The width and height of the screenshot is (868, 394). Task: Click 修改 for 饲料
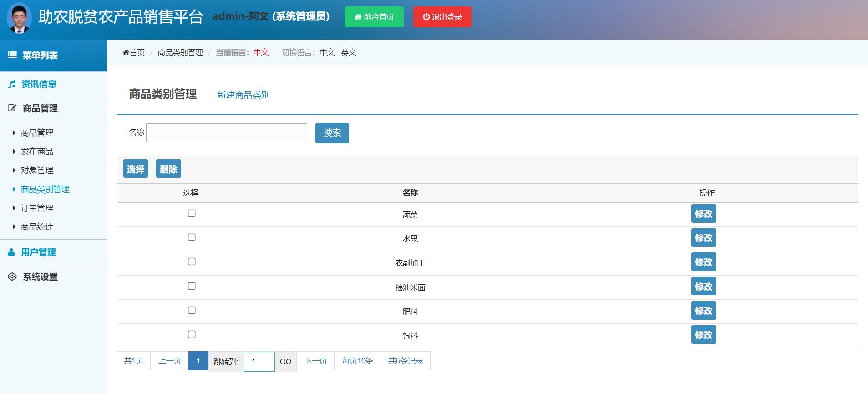point(704,335)
